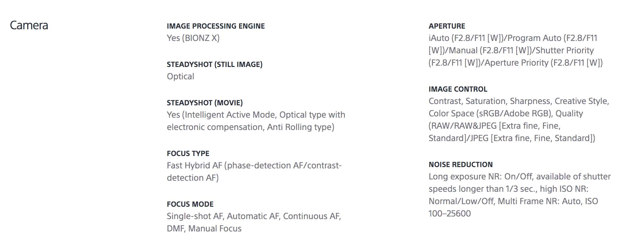Click the Camera section heading

pos(29,25)
